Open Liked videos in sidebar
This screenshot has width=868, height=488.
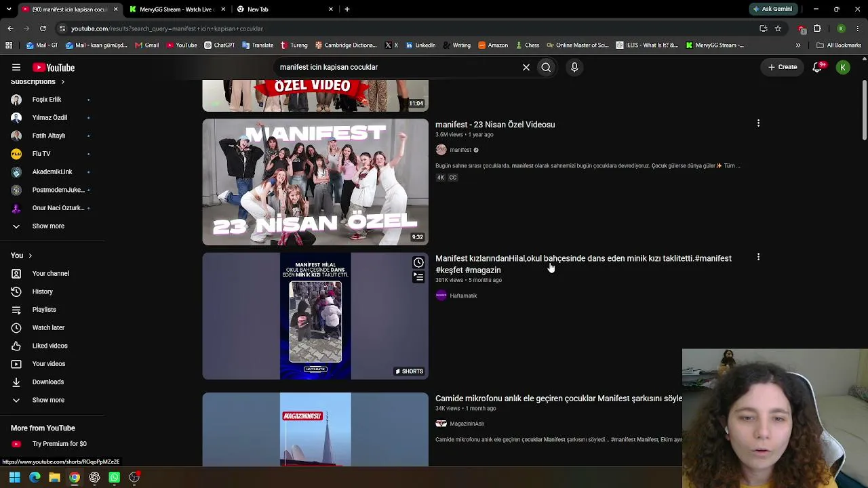(x=50, y=346)
